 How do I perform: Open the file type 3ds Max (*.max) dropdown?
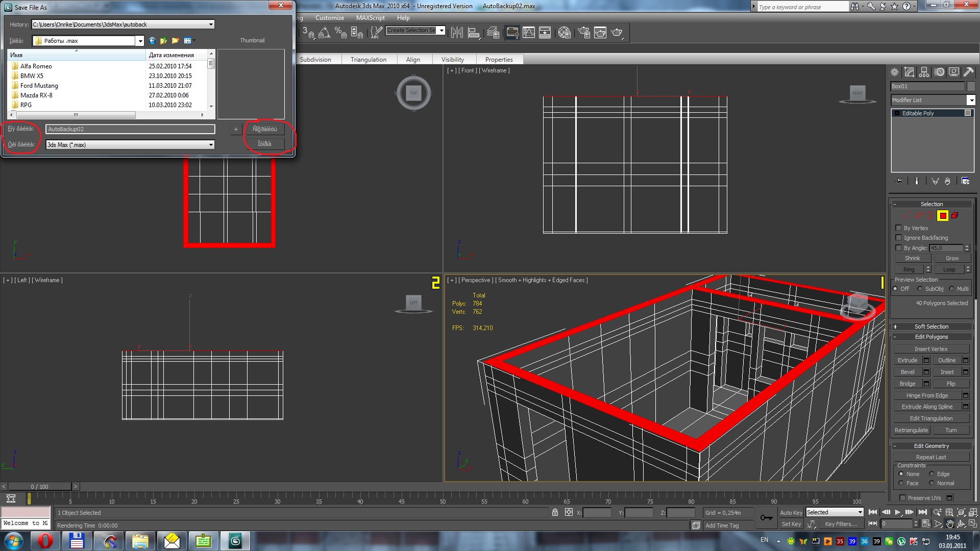tap(210, 145)
